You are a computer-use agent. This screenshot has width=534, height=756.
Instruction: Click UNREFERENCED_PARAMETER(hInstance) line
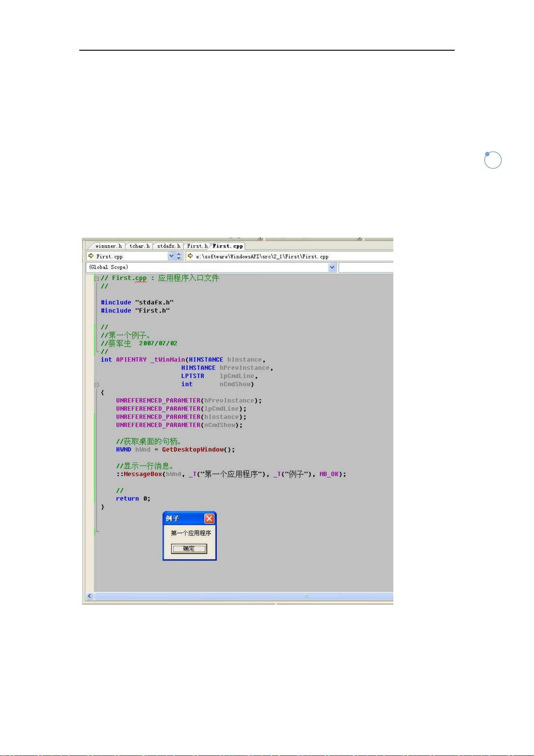[181, 417]
